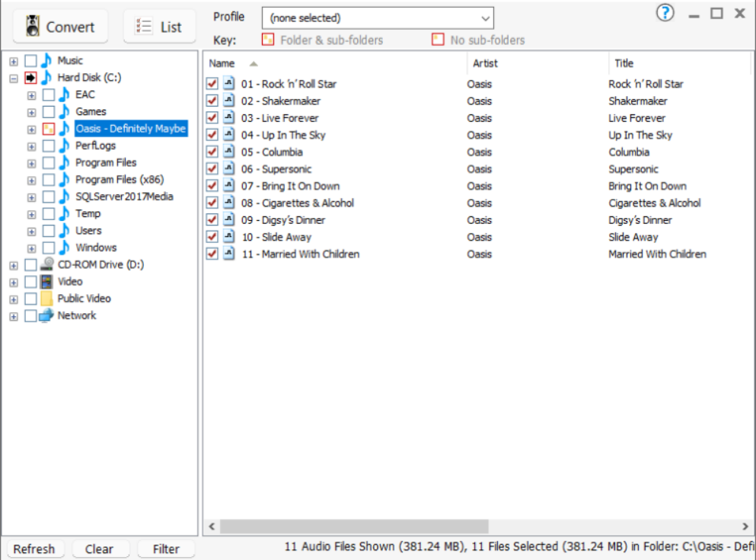Screen dimensions: 756x560
Task: Collapse the Hard Disk (C:) node
Action: click(13, 77)
